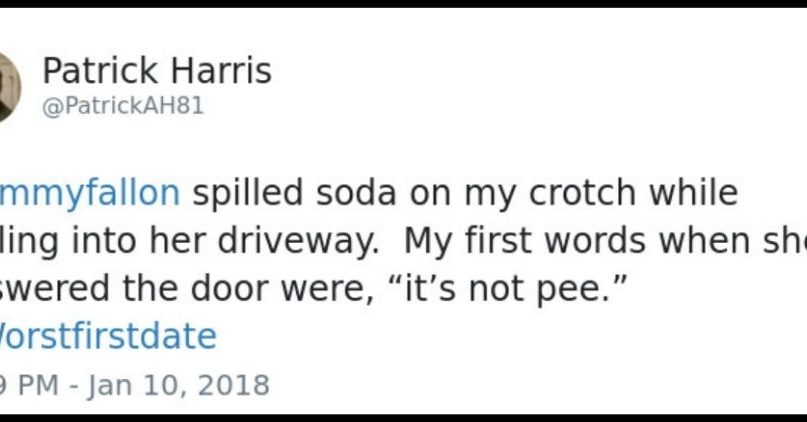
Task: Select the word "crotch" in the tweet
Action: [583, 192]
